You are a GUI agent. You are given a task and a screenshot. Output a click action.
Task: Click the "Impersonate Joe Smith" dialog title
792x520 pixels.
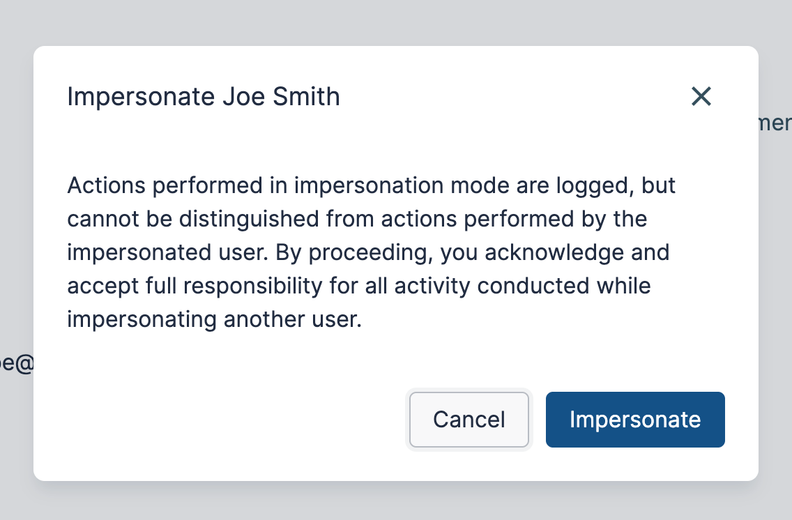203,97
